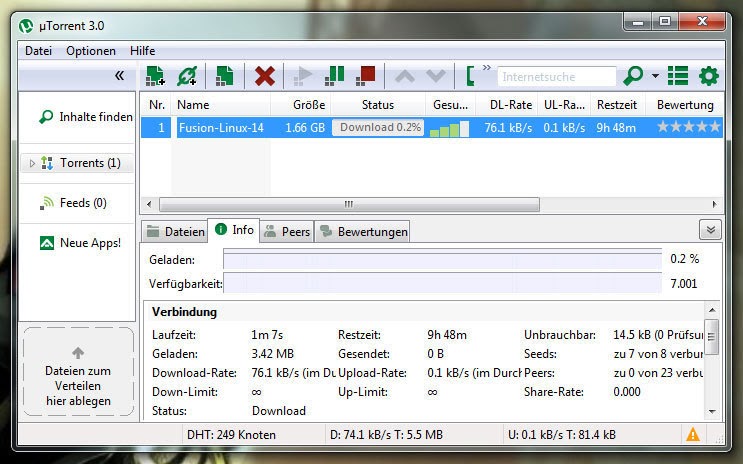Stop the torrent with the red stop icon
The image size is (743, 464).
pyautogui.click(x=365, y=76)
